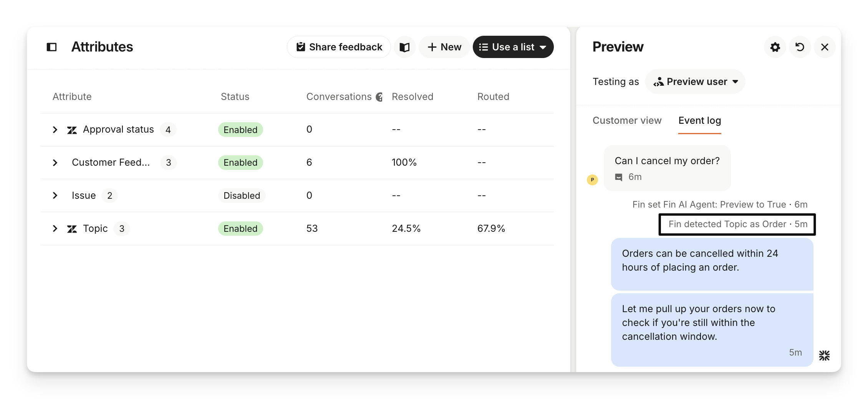Toggle the sidebar panel icon
The height and width of the screenshot is (399, 868).
(x=51, y=47)
